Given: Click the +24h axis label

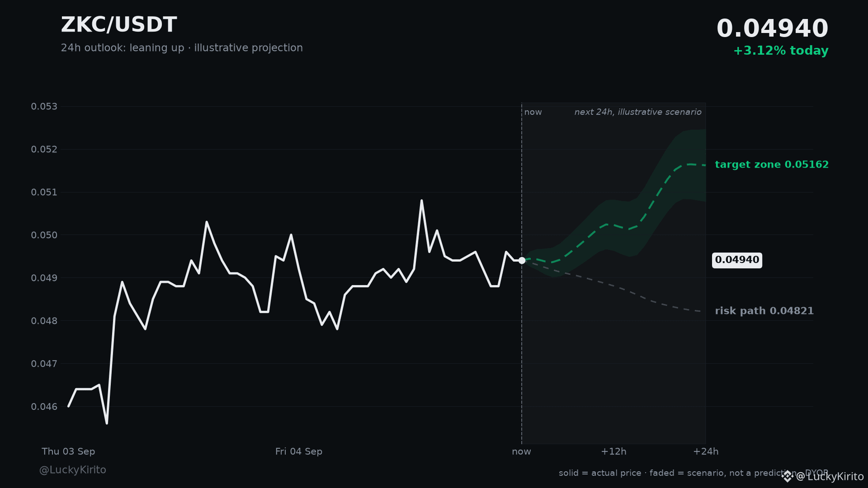Looking at the screenshot, I should 706,451.
